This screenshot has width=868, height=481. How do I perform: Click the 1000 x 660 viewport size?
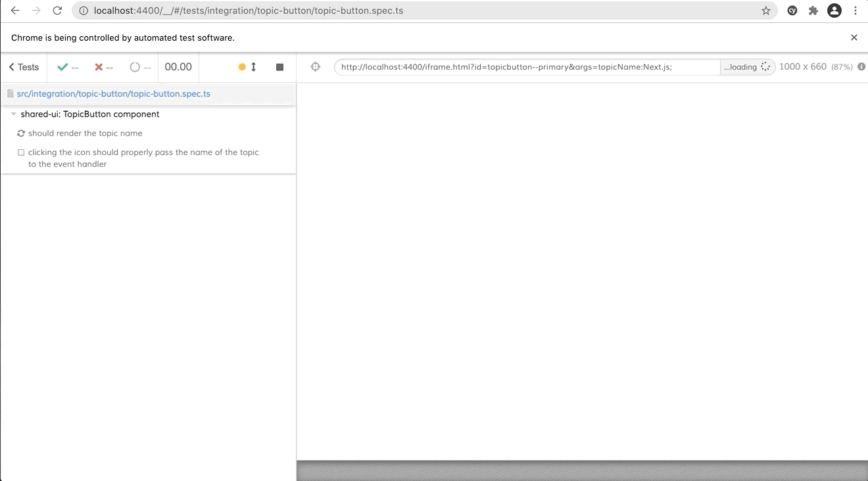coord(803,67)
